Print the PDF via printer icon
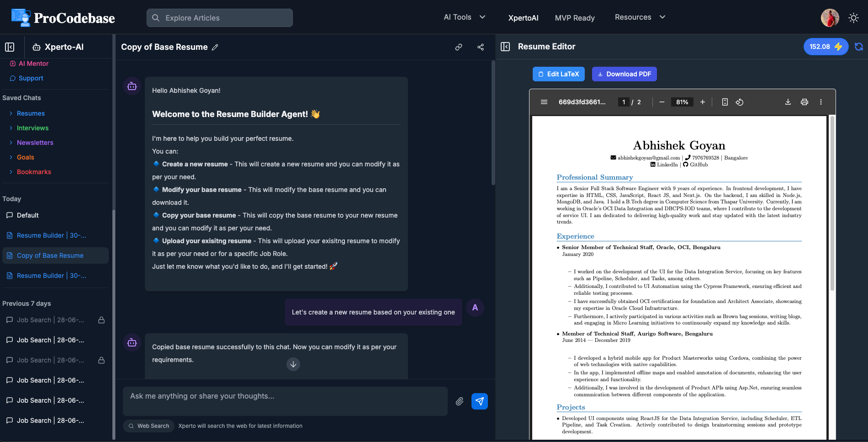The width and height of the screenshot is (868, 442). click(804, 102)
